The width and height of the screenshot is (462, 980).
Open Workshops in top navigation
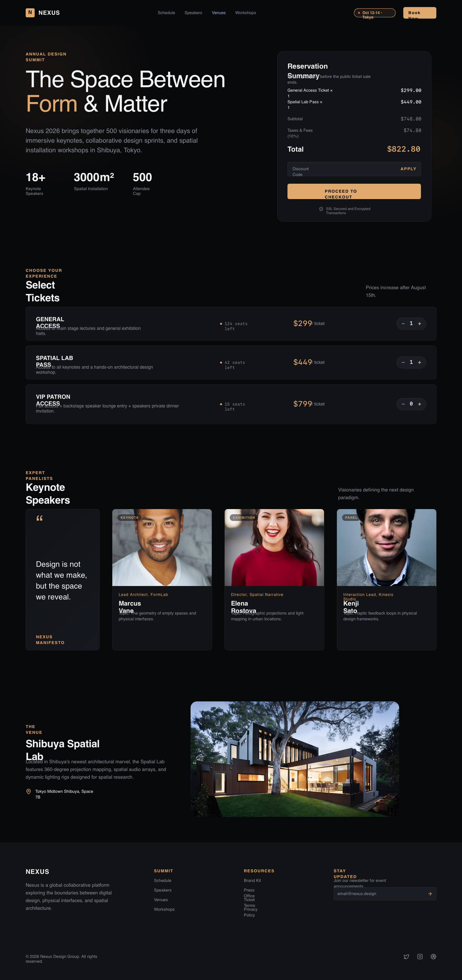(246, 13)
